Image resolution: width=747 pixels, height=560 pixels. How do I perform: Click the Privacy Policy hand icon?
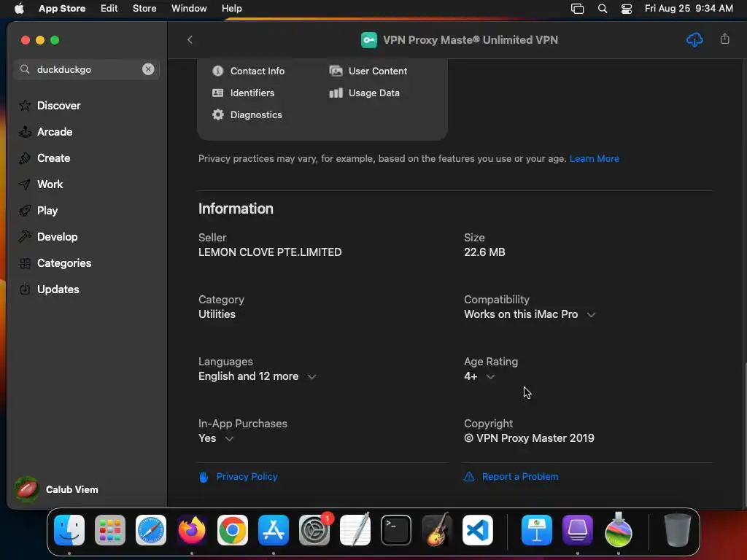[204, 477]
